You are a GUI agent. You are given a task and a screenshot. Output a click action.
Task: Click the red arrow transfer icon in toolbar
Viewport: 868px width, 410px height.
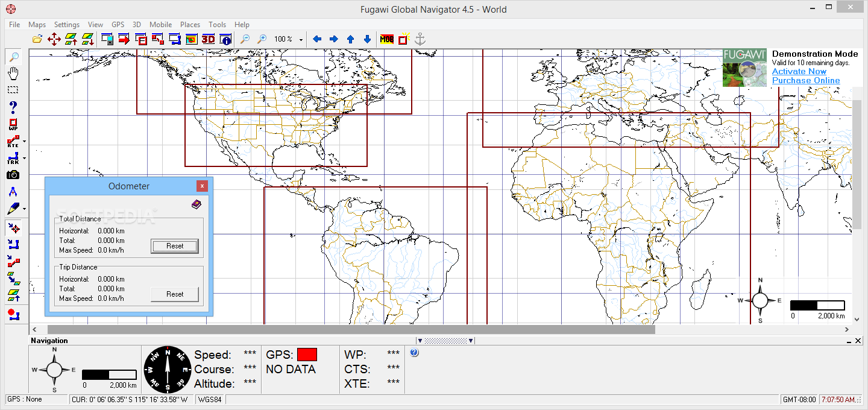click(124, 39)
